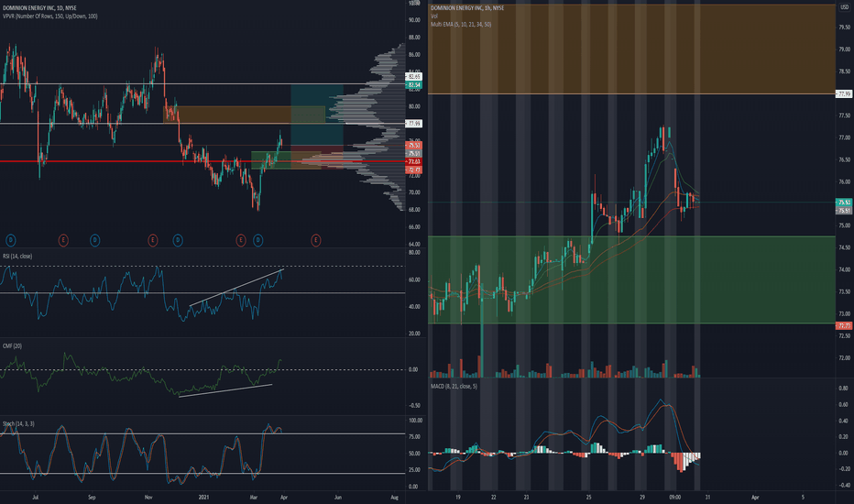Click the 77.99 price label on daily axis
The height and width of the screenshot is (504, 854).
[x=414, y=124]
